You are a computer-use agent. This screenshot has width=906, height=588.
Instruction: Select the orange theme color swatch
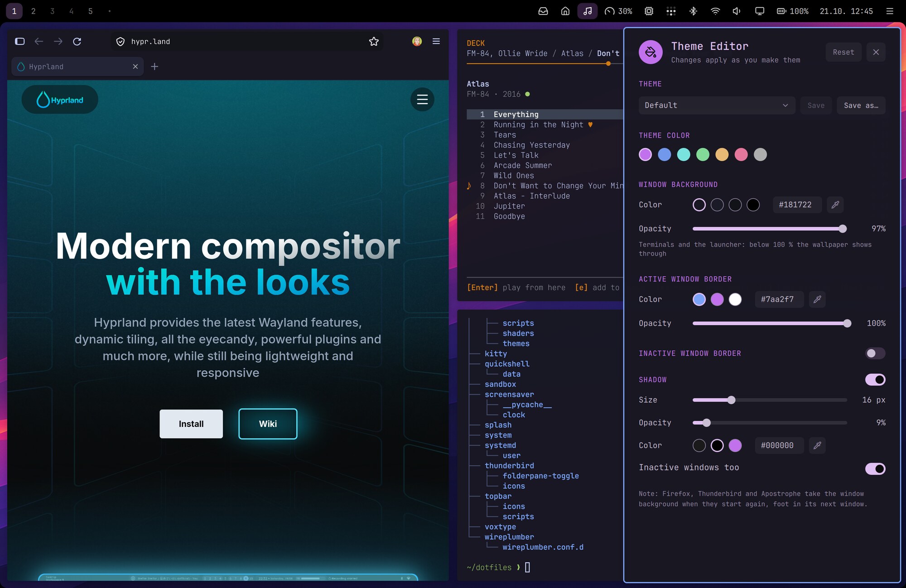click(x=722, y=155)
